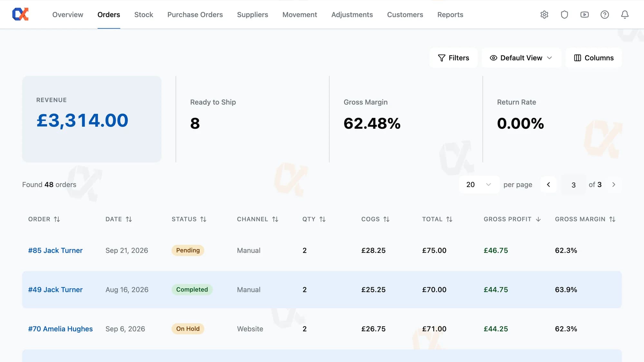
Task: Click the Sep 6, 2026 date cell
Action: click(125, 329)
